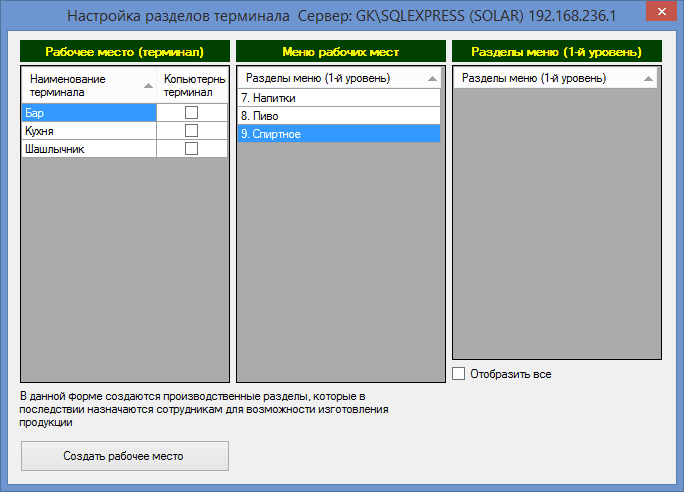
Task: Click sort arrow in right panel Разделы меню header
Action: point(647,78)
